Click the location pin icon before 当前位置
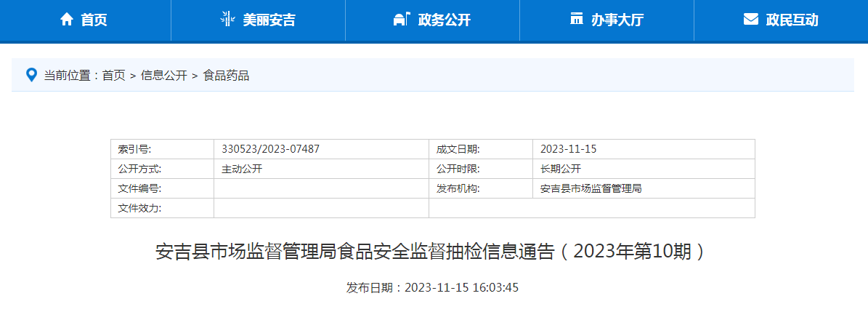This screenshot has height=312, width=868. pyautogui.click(x=31, y=75)
